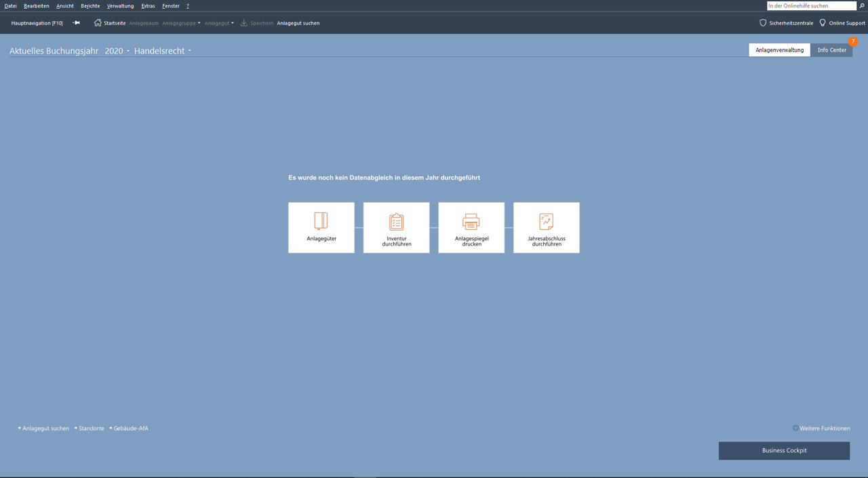Toggle the main navigation pin icon

click(x=76, y=23)
